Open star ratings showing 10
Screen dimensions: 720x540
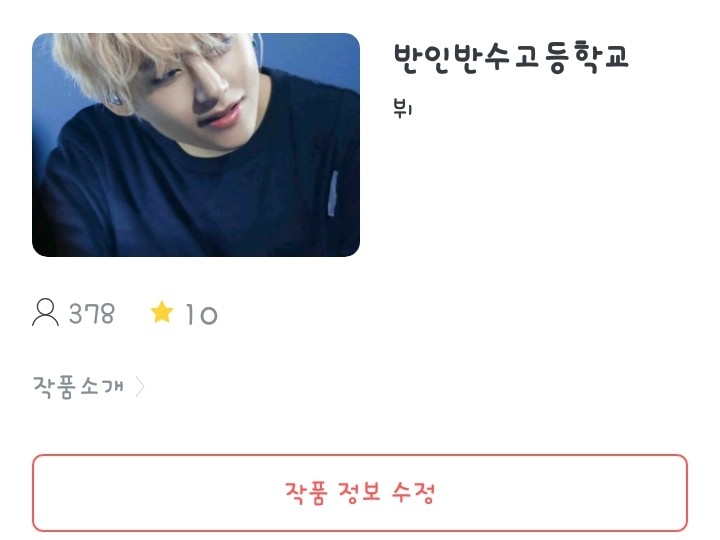[201, 315]
